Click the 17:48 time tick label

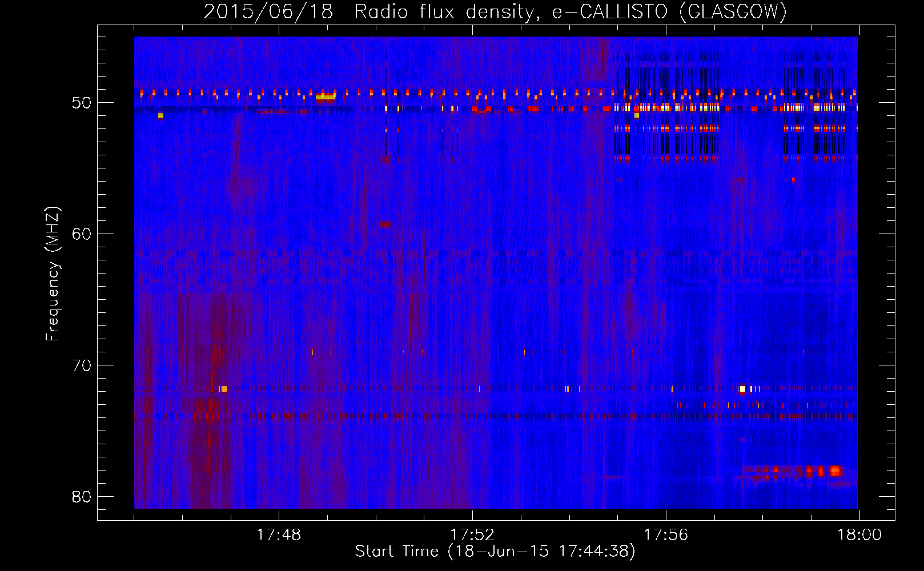click(279, 535)
